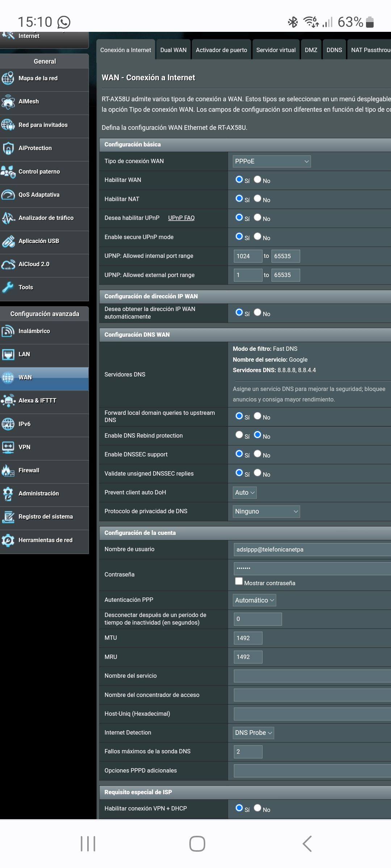The height and width of the screenshot is (868, 391).
Task: Tap the Android home button
Action: (x=197, y=843)
